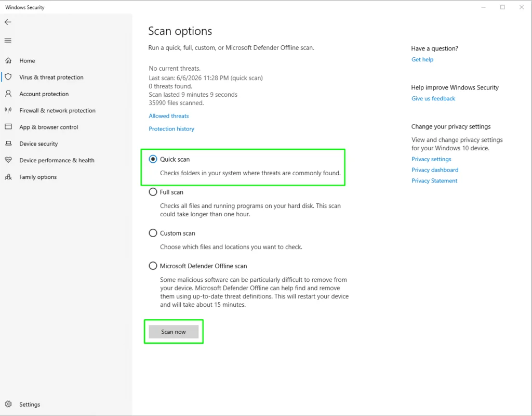
Task: Click the Give us feedback link
Action: tap(433, 98)
